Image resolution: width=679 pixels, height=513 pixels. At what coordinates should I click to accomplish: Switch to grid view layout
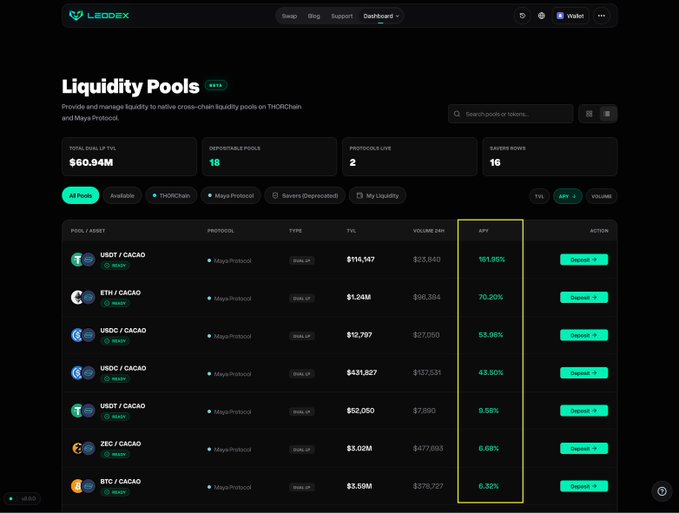pos(589,114)
